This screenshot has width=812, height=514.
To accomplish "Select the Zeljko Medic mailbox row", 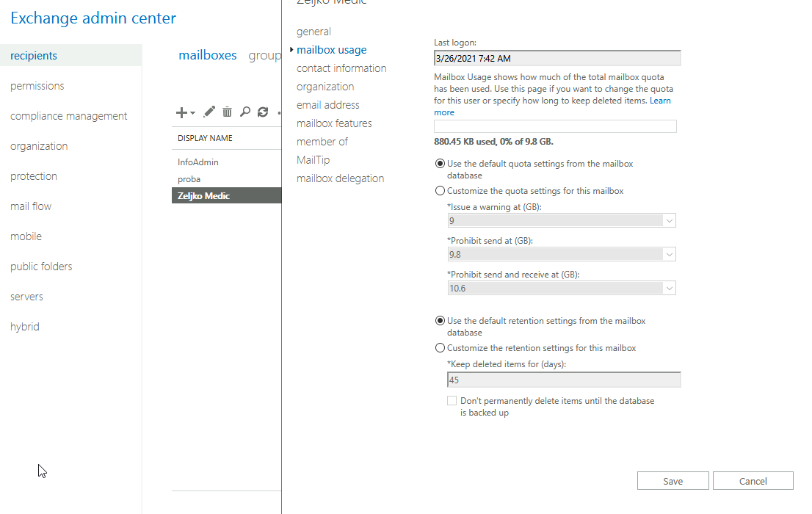I will pyautogui.click(x=226, y=195).
